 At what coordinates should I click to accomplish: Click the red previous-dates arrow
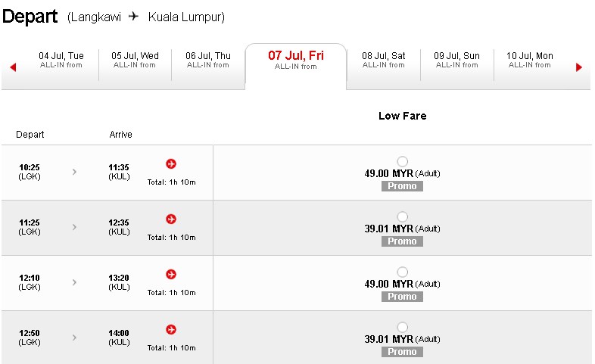click(x=14, y=67)
